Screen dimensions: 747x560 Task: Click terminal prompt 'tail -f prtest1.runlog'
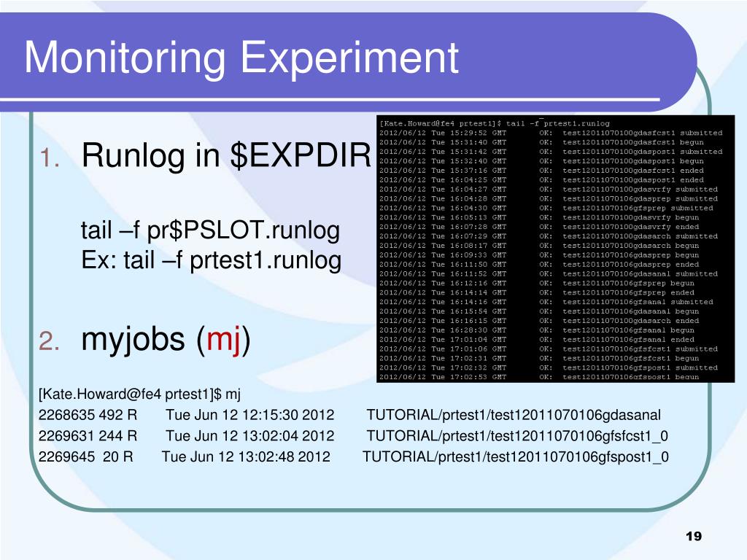click(557, 123)
